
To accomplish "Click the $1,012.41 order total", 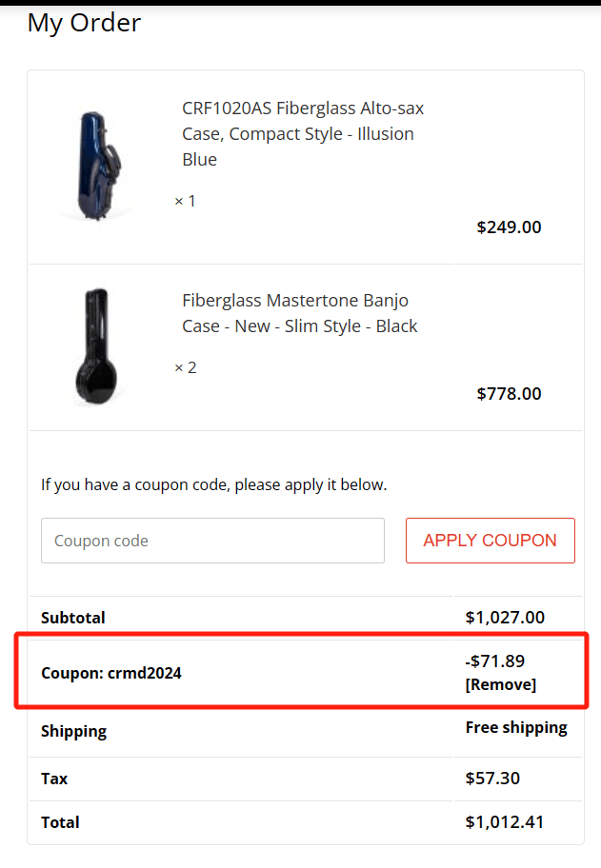I will click(505, 822).
